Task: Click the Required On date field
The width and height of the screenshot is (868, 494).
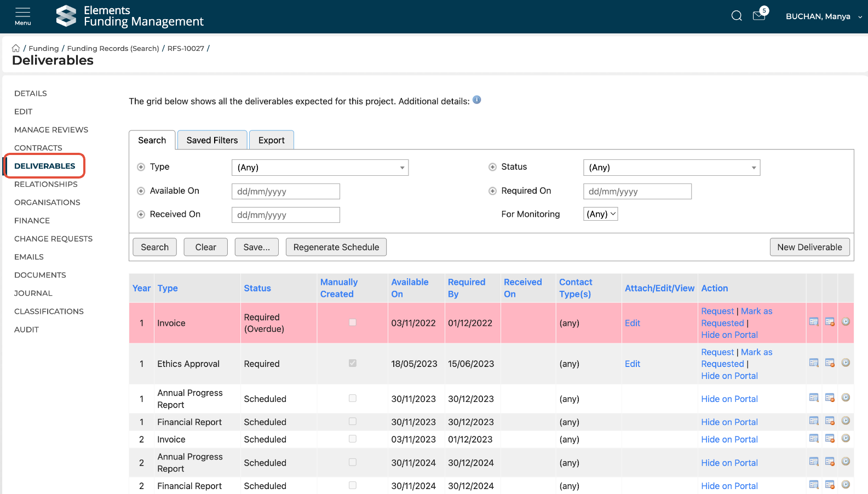Action: [637, 191]
